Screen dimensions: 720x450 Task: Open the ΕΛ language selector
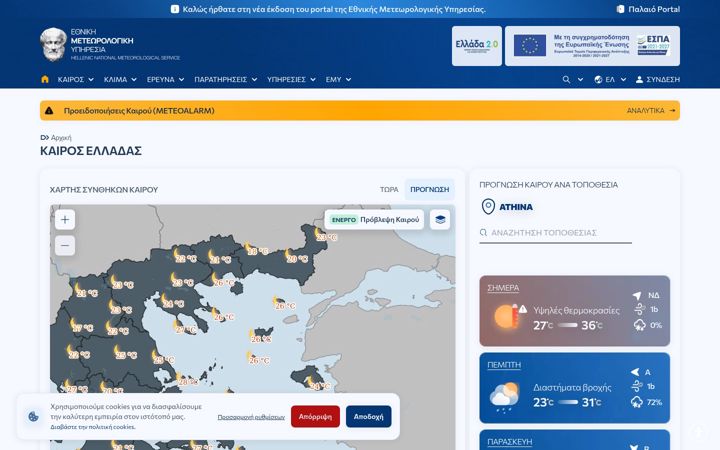[610, 79]
